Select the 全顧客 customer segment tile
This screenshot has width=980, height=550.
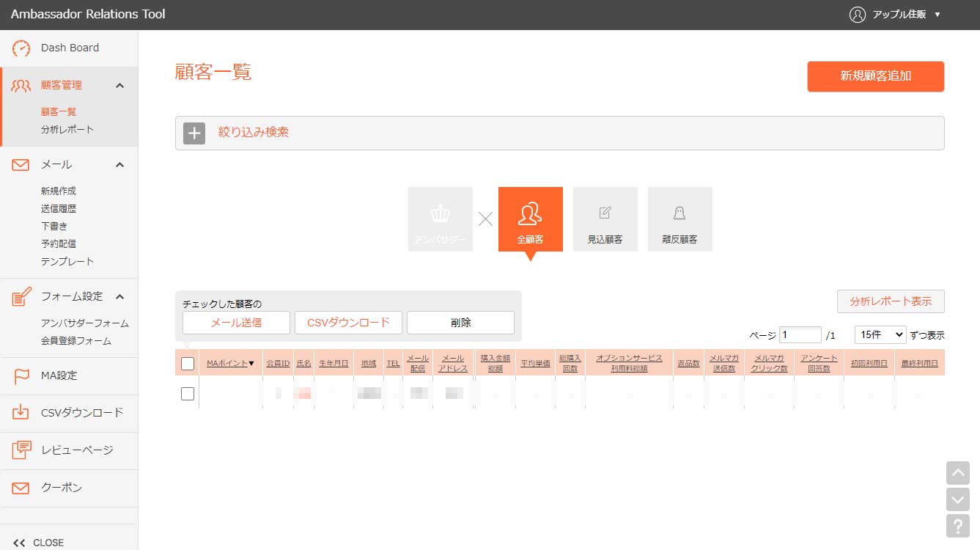(531, 219)
